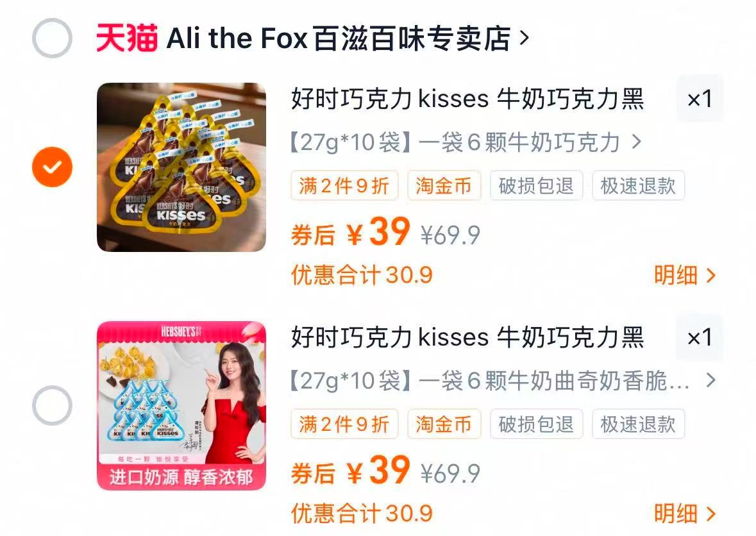This screenshot has width=756, height=536.
Task: Tap the first item's 破损包退 tag
Action: click(537, 185)
